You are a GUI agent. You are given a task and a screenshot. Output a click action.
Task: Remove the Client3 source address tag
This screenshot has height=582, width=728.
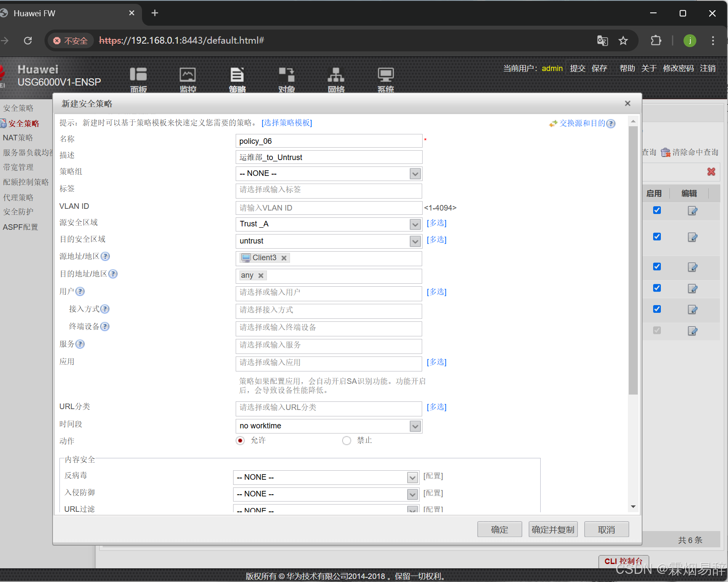pyautogui.click(x=284, y=258)
